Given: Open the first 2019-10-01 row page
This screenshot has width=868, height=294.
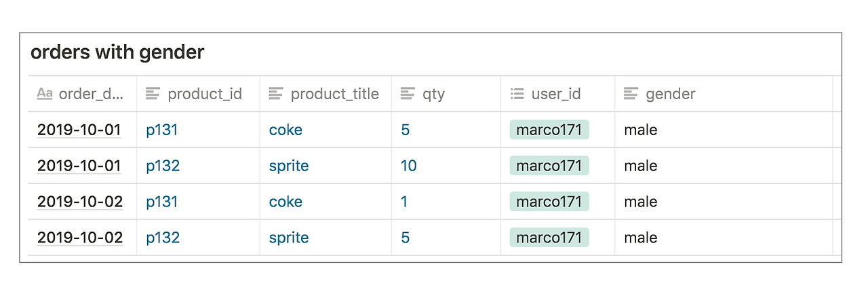Looking at the screenshot, I should (79, 130).
